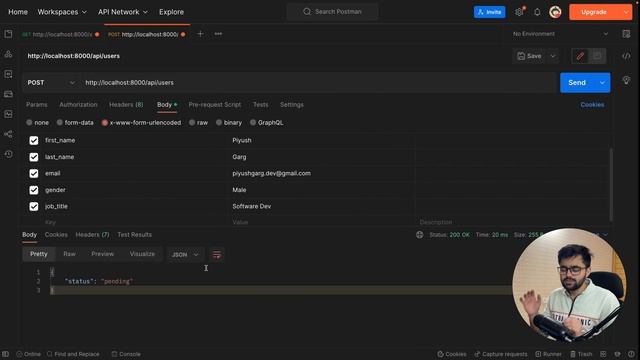Open user avatar profile menu
This screenshot has height=360, width=640.
pyautogui.click(x=555, y=12)
